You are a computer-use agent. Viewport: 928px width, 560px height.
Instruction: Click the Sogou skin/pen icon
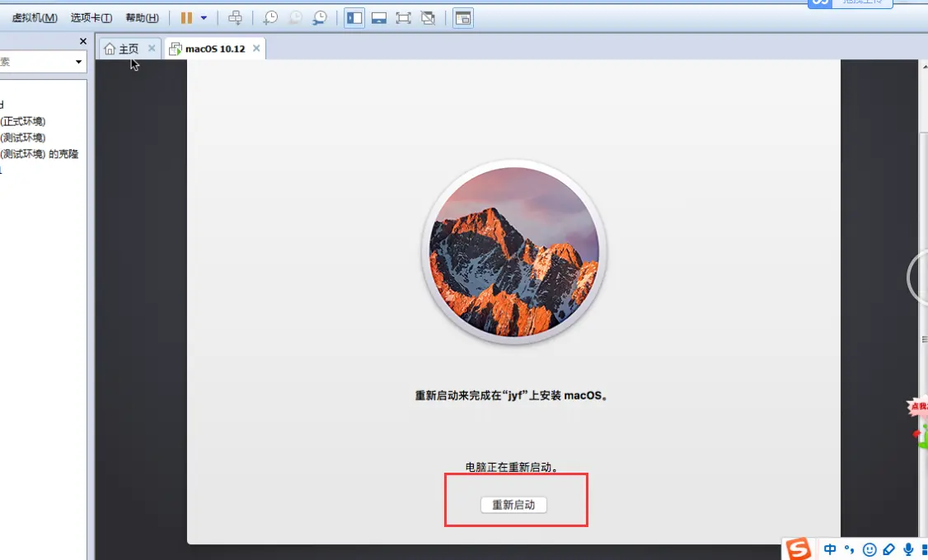[x=889, y=549]
